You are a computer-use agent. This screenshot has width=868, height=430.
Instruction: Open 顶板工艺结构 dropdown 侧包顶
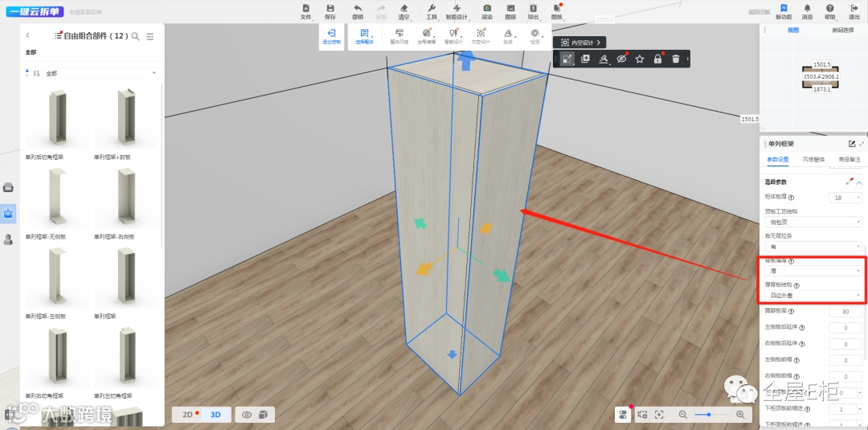(x=813, y=222)
